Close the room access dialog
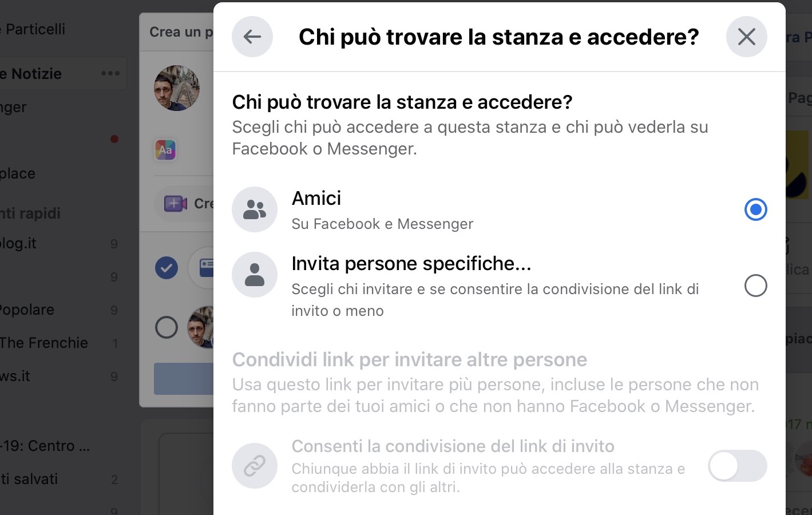 click(747, 37)
